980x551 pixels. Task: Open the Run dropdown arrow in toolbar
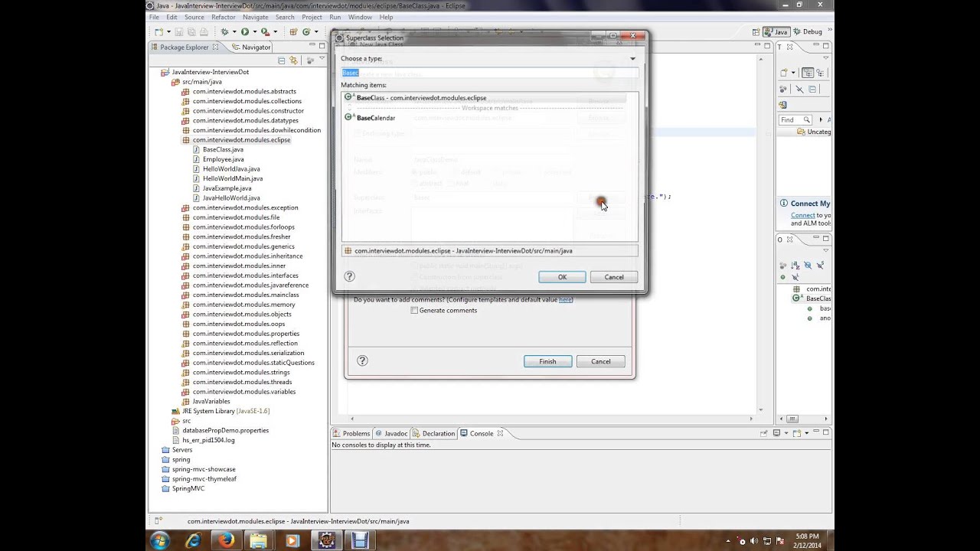pyautogui.click(x=255, y=32)
